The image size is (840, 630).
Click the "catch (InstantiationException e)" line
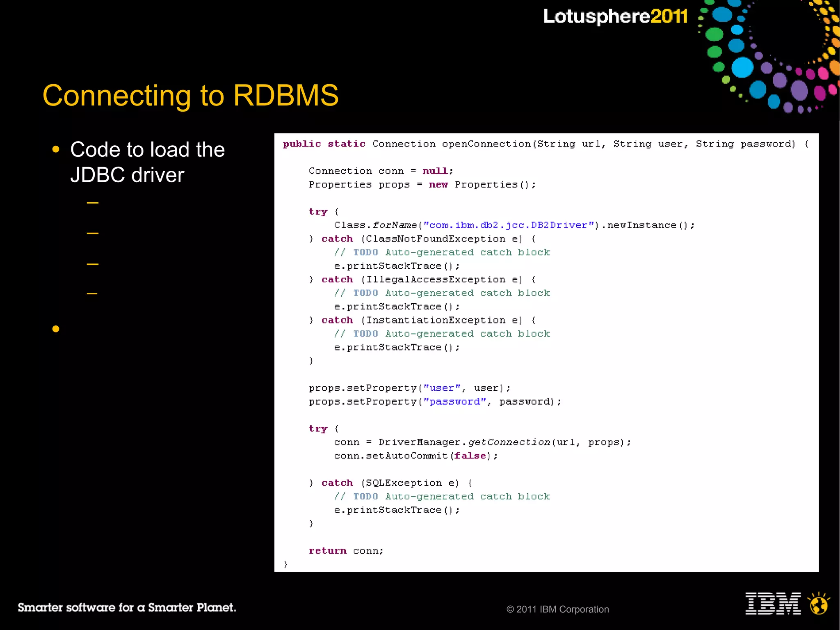pos(422,320)
